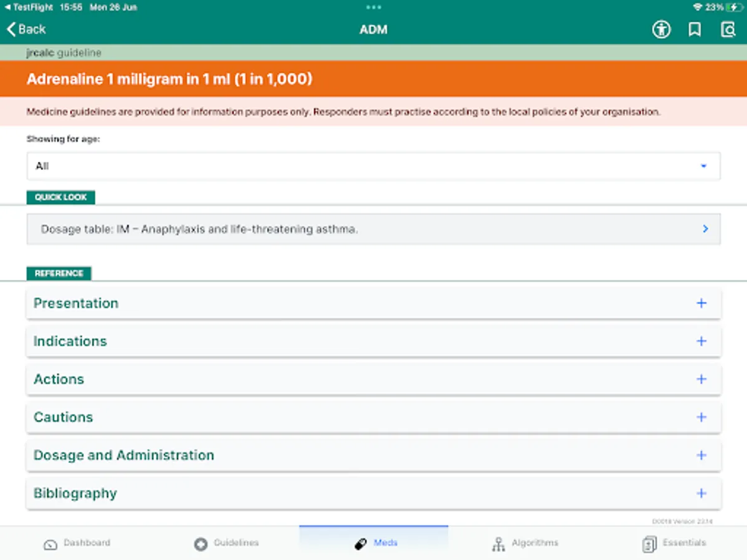The height and width of the screenshot is (560, 747).
Task: Tap the Back button
Action: coord(26,29)
